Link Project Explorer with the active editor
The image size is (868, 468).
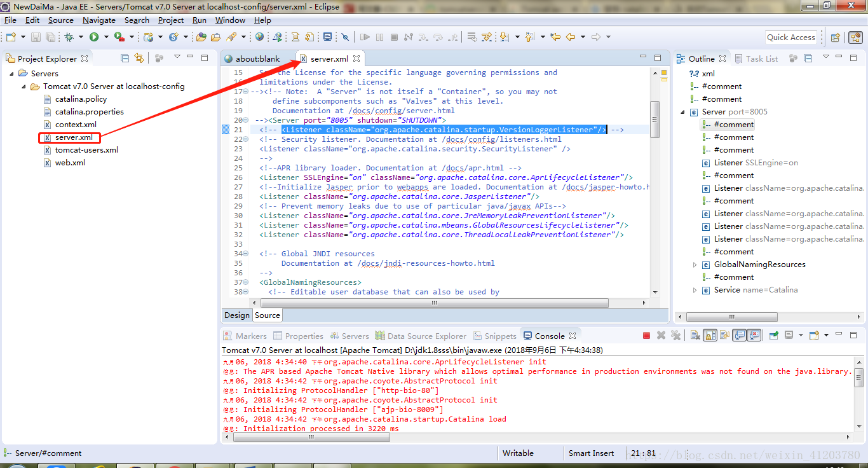140,57
